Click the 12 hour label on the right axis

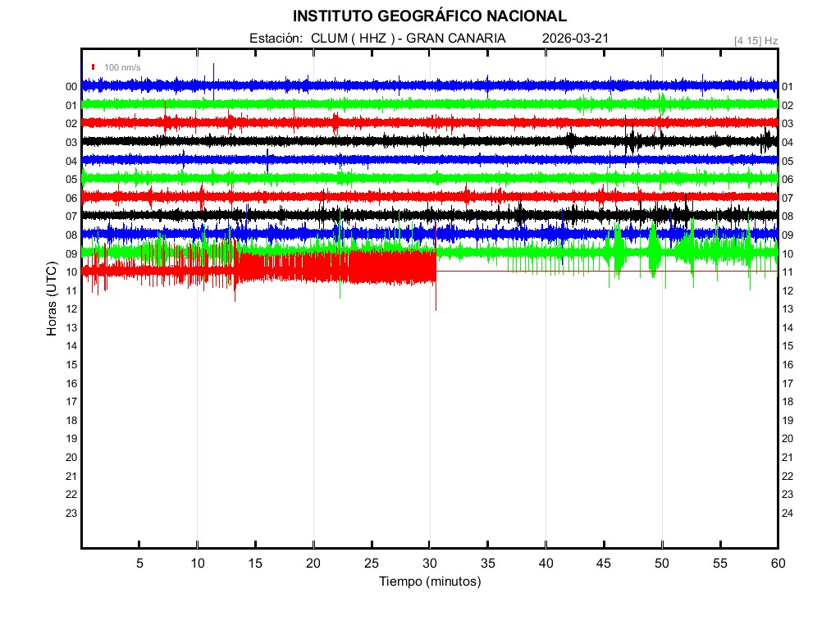(x=787, y=290)
